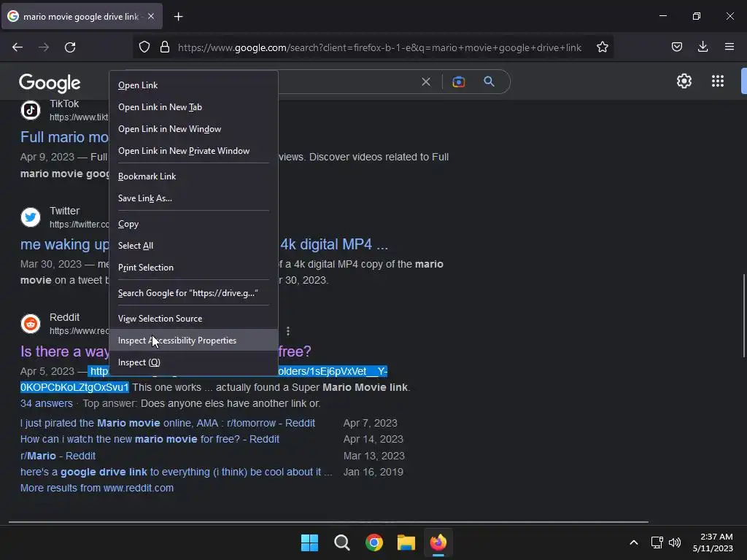Choose Open Link from context menu
This screenshot has width=747, height=560.
(193, 85)
